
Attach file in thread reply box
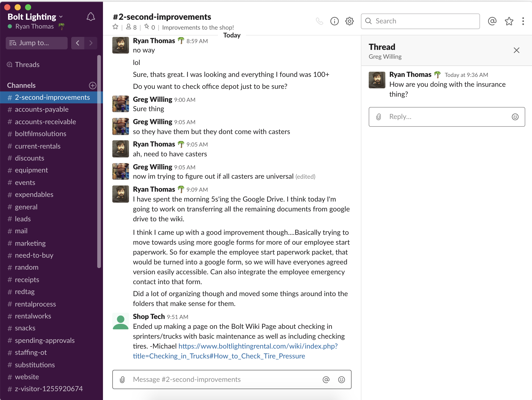pos(379,117)
